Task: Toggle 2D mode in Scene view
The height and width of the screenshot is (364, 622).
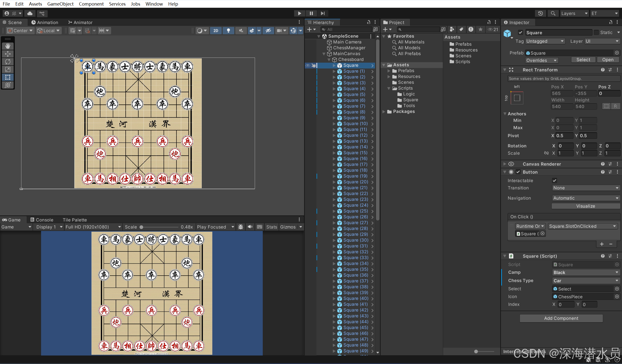Action: tap(216, 31)
